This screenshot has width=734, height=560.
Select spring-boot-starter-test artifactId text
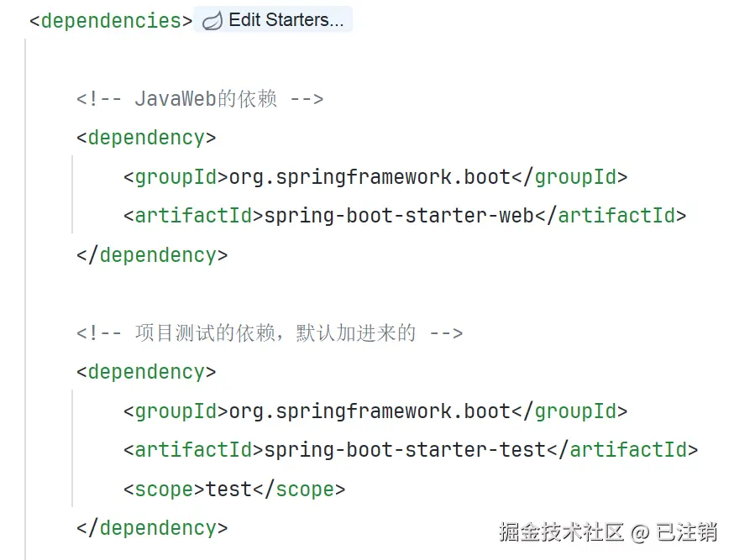tap(405, 450)
